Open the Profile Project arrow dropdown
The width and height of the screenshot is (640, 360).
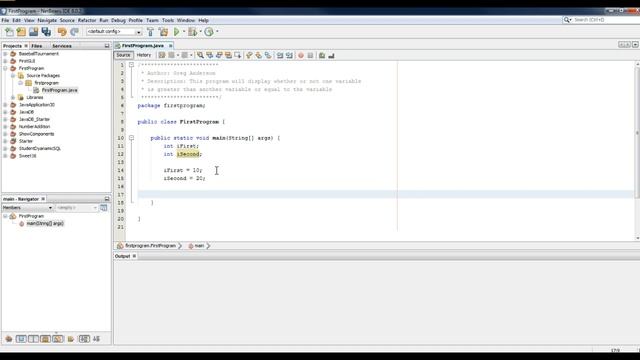click(217, 32)
